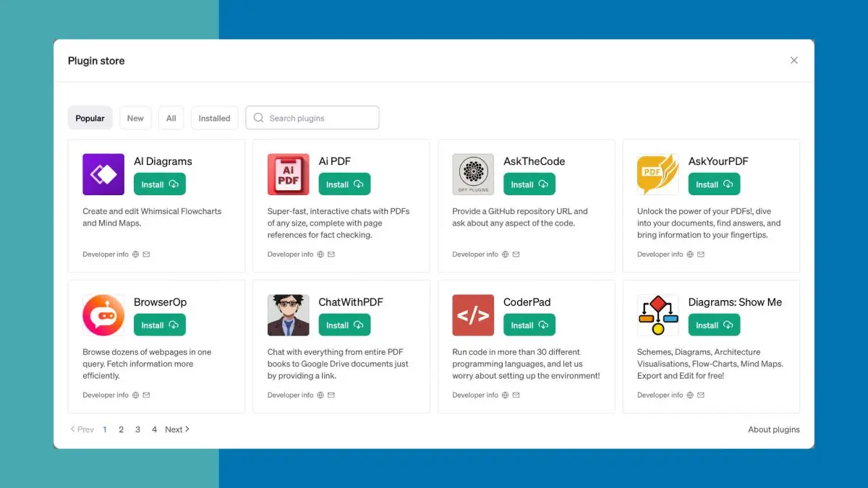Image resolution: width=868 pixels, height=488 pixels.
Task: Install the Ai PDF plugin
Action: [345, 184]
